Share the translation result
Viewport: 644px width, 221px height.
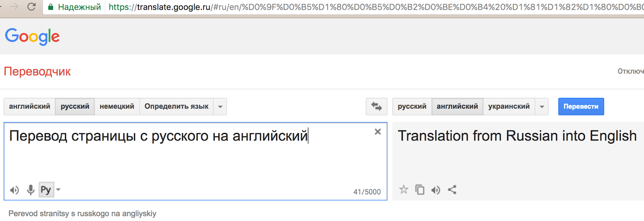point(452,190)
